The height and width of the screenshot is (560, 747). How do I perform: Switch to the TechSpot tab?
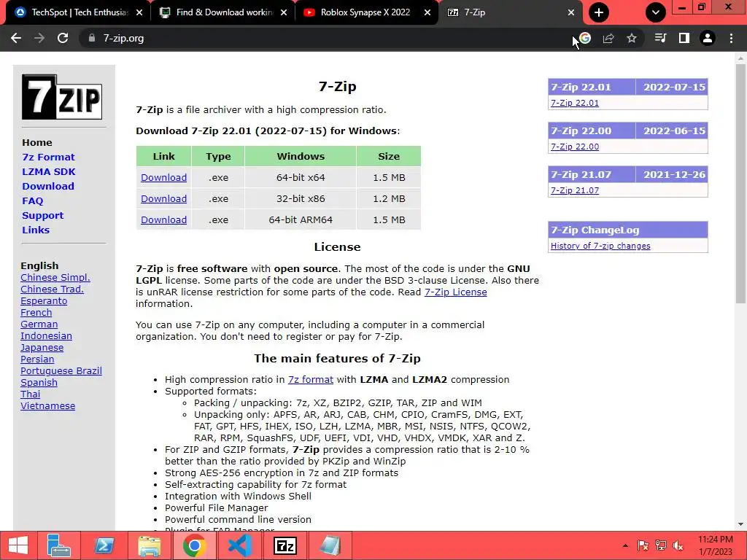80,12
